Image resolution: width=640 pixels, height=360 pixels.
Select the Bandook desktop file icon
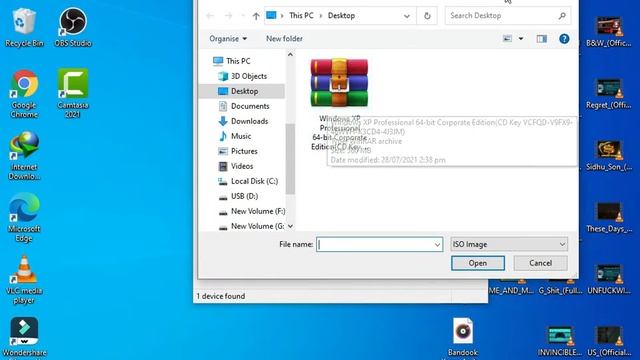tap(462, 337)
